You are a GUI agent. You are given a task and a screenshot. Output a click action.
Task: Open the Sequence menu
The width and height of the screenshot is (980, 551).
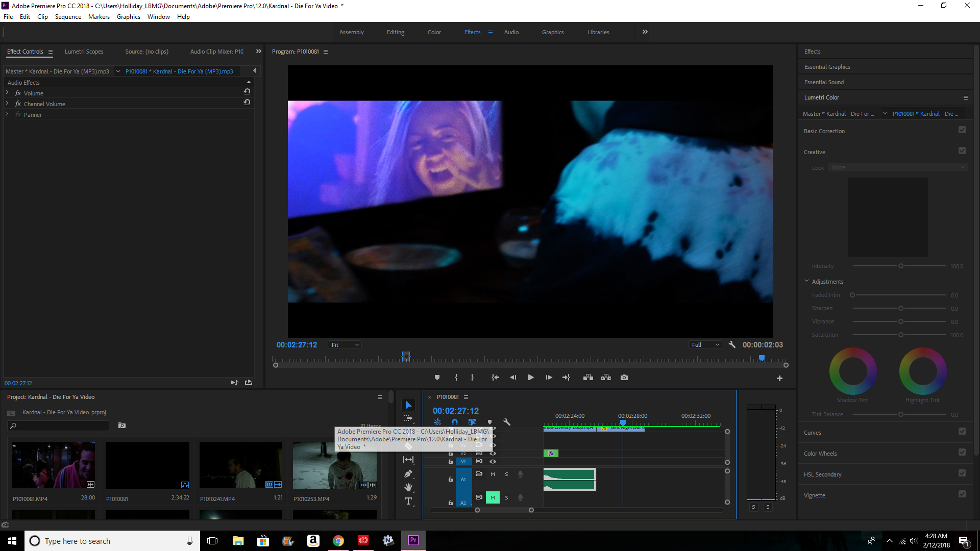point(68,17)
